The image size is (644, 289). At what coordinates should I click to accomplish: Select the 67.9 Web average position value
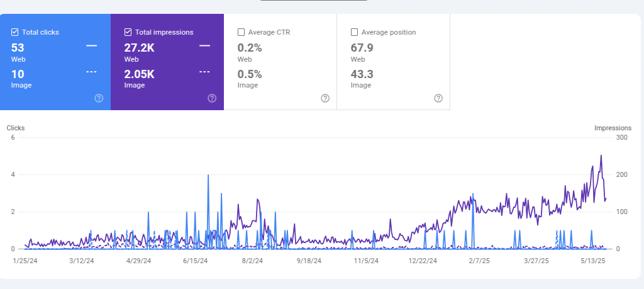coord(362,47)
